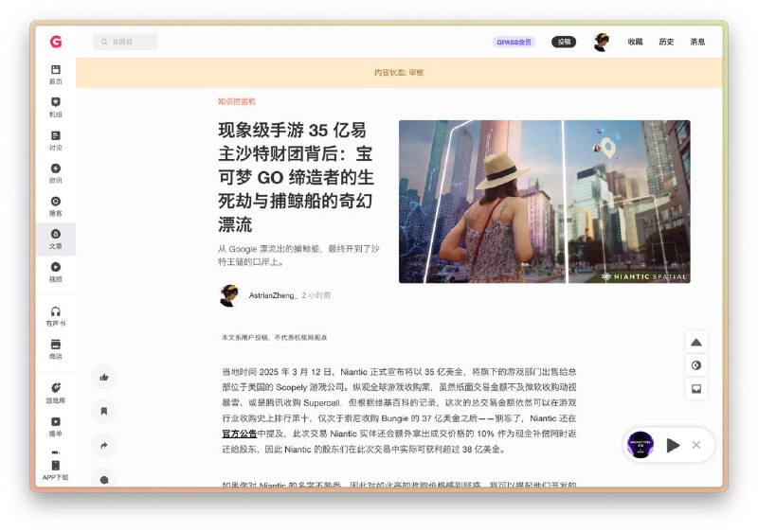Open GPASS会员 membership badge
The height and width of the screenshot is (532, 758).
(514, 42)
